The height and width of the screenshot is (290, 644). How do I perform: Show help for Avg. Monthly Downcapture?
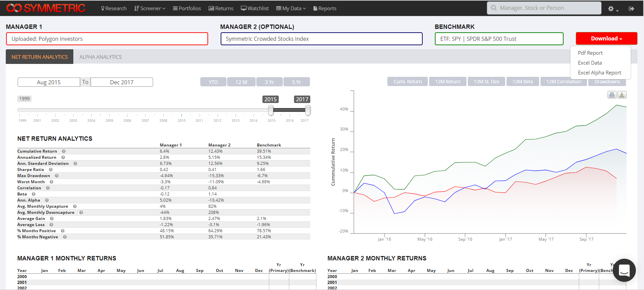(81, 212)
